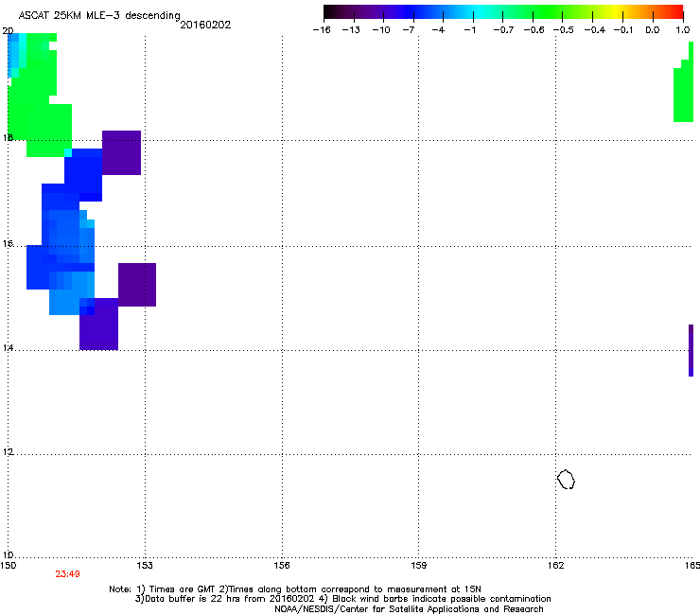Viewport: 700px width, 615px height.
Task: Click the title 'ASCAT 25KM MLE-3 descending'
Action: coord(99,16)
